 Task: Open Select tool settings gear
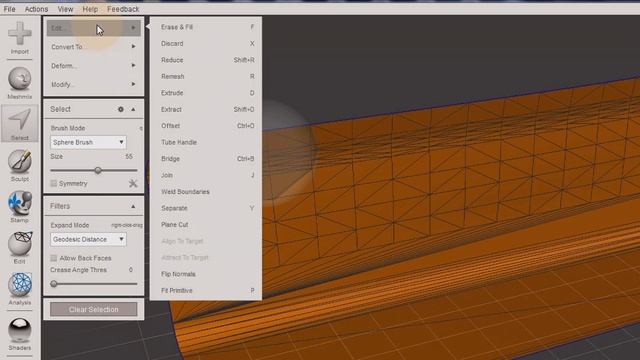click(x=121, y=109)
